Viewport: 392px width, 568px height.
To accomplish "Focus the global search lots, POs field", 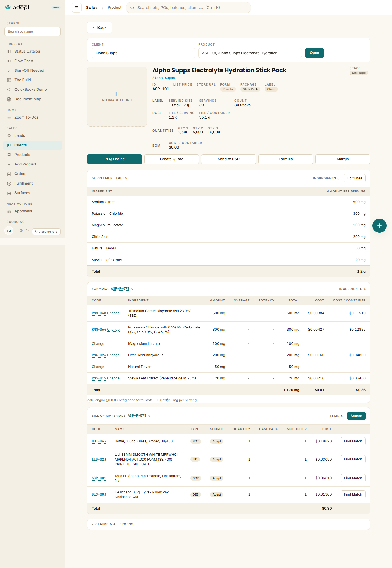I will 188,8.
